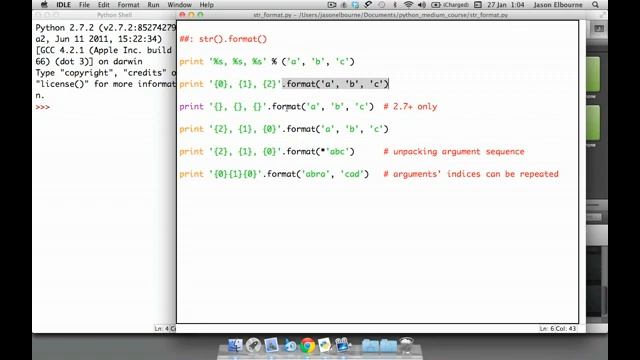Click the 'Type "copyright", "credits"' shell line
The height and width of the screenshot is (360, 640).
105,73
